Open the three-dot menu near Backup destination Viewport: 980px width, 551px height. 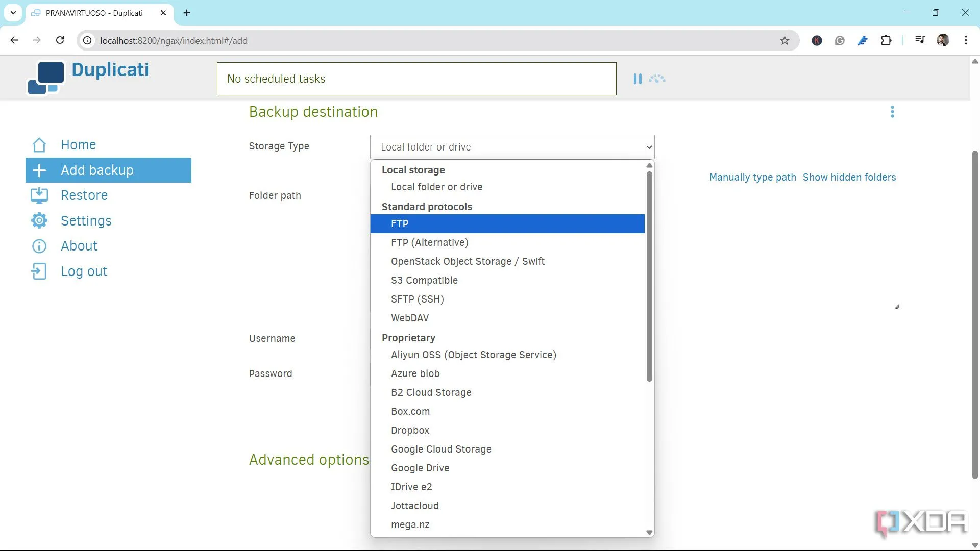pos(892,112)
